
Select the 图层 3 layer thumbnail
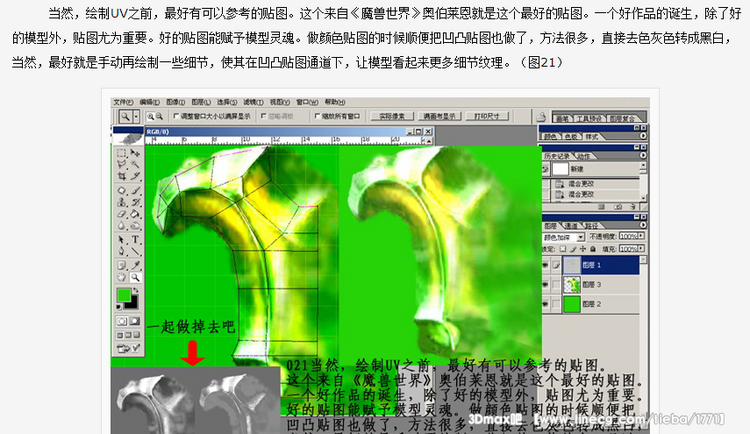pos(572,285)
